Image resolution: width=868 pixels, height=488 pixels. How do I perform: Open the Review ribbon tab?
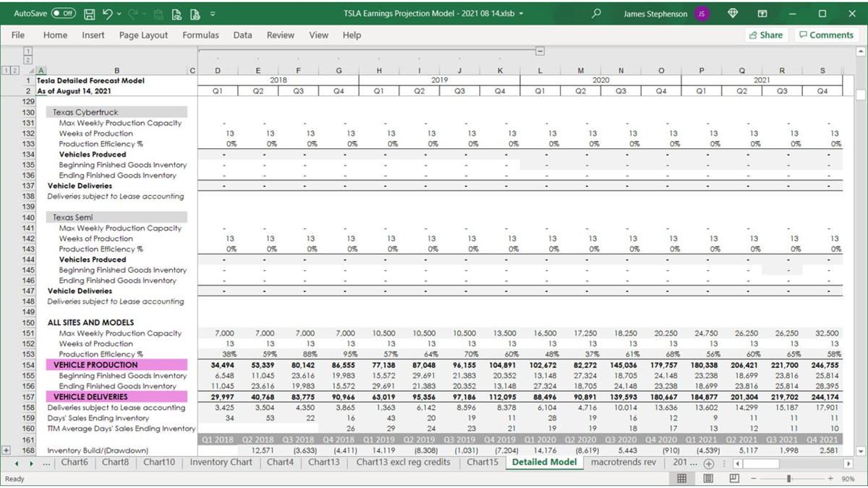pos(280,35)
